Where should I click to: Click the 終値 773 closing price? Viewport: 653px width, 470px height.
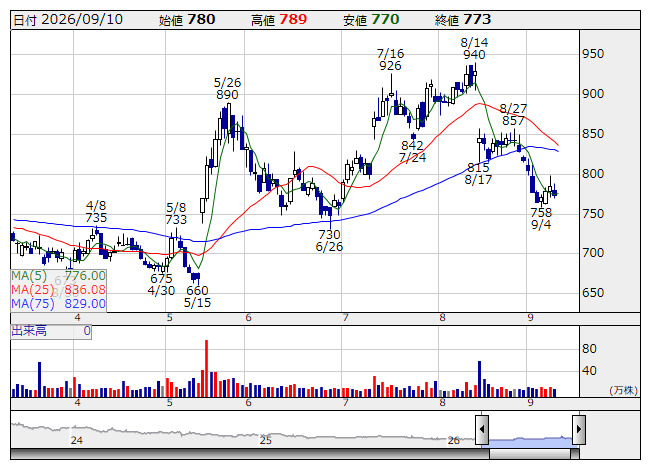(x=463, y=20)
